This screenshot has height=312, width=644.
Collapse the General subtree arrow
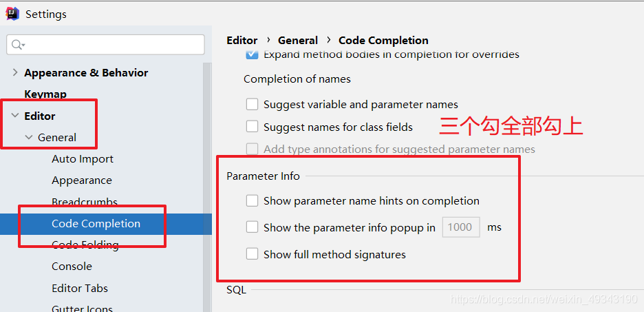tap(29, 138)
